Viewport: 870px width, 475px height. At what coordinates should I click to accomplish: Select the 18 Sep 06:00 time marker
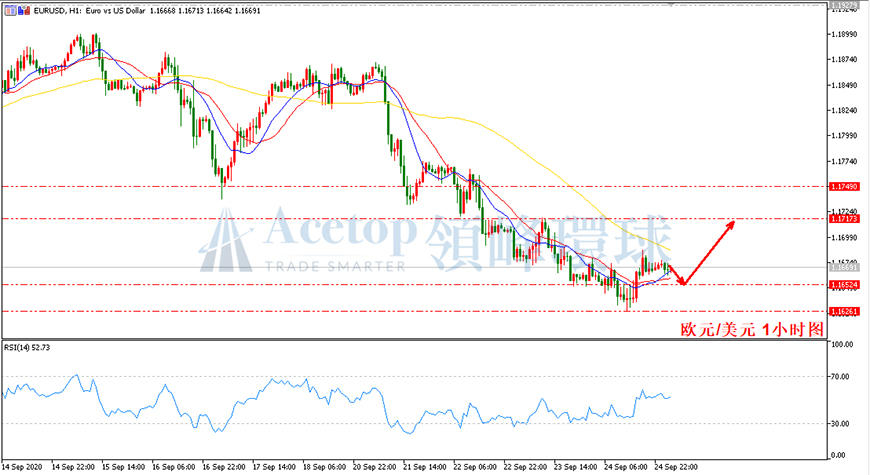click(325, 467)
